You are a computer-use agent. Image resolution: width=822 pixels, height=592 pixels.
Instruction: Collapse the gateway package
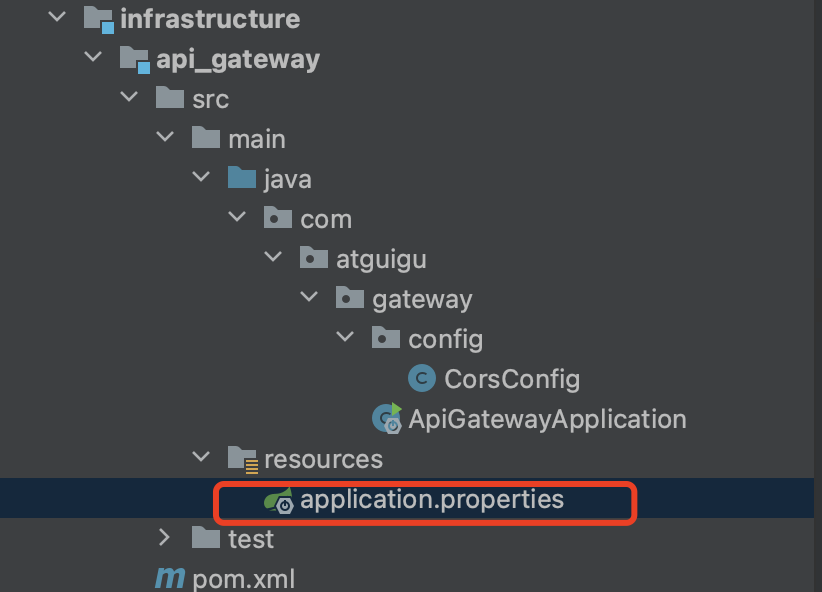pos(309,297)
